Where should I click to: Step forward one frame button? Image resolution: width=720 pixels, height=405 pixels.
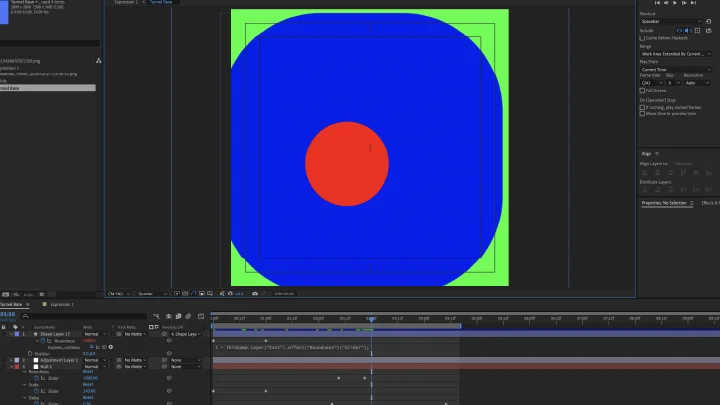click(684, 3)
